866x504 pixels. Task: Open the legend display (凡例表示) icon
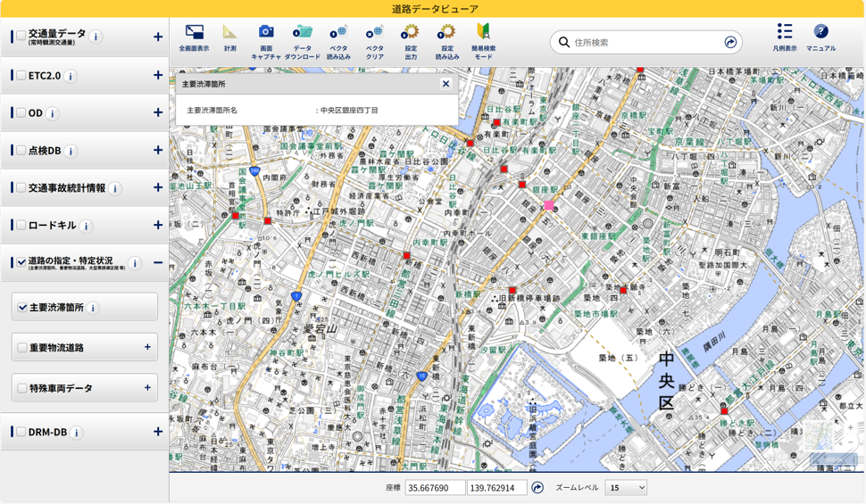point(784,32)
